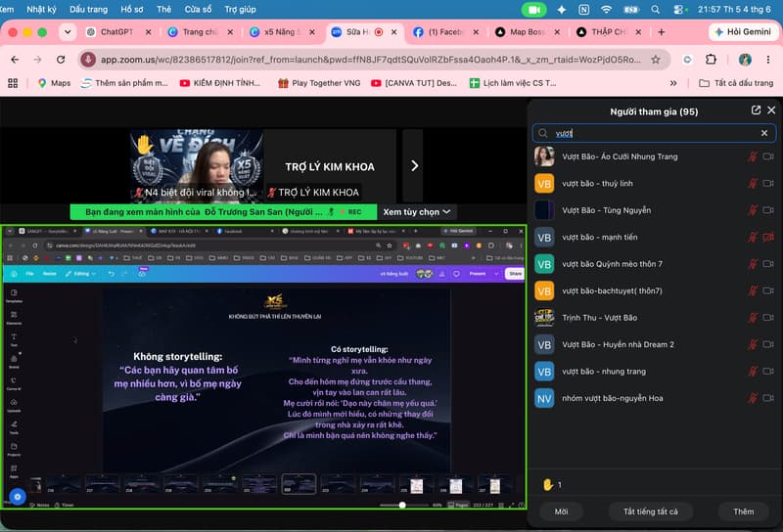Show next video tiles with arrow
The width and height of the screenshot is (783, 532).
[x=413, y=165]
